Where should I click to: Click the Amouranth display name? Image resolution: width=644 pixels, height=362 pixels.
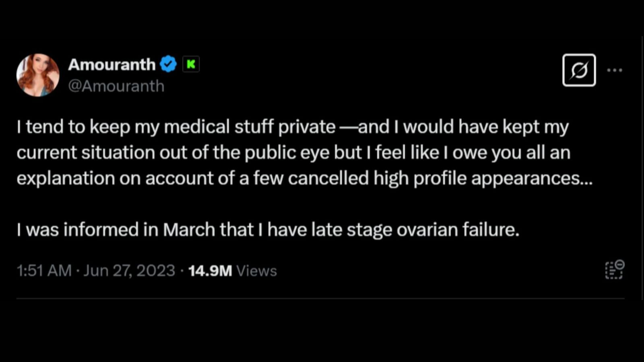[x=111, y=64]
